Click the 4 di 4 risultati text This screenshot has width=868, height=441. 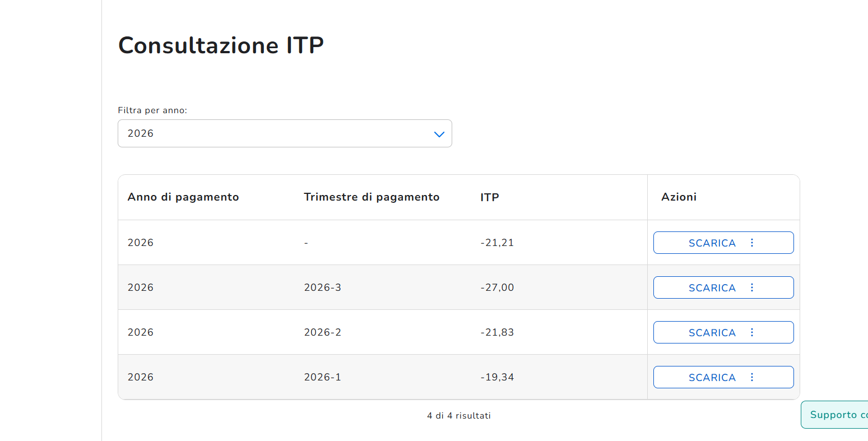[x=459, y=416]
